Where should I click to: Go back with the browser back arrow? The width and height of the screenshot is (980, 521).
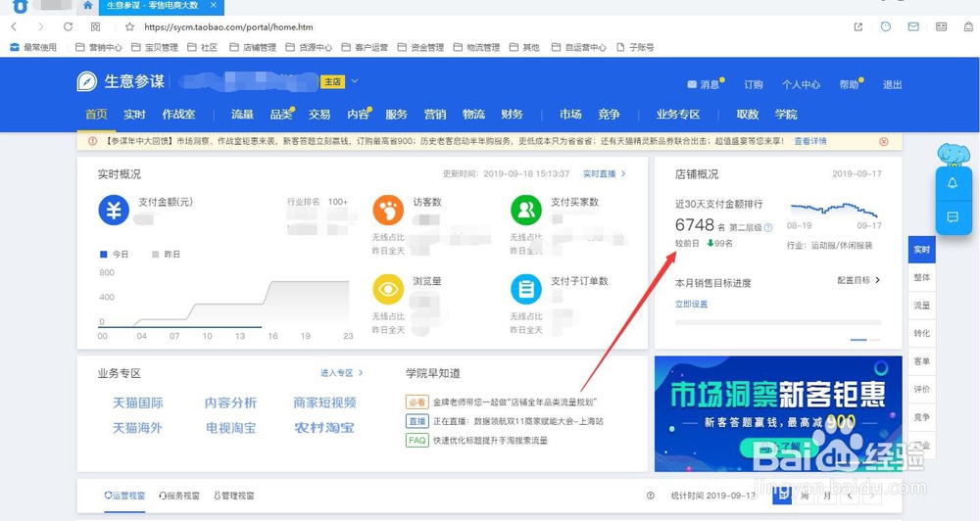[14, 26]
